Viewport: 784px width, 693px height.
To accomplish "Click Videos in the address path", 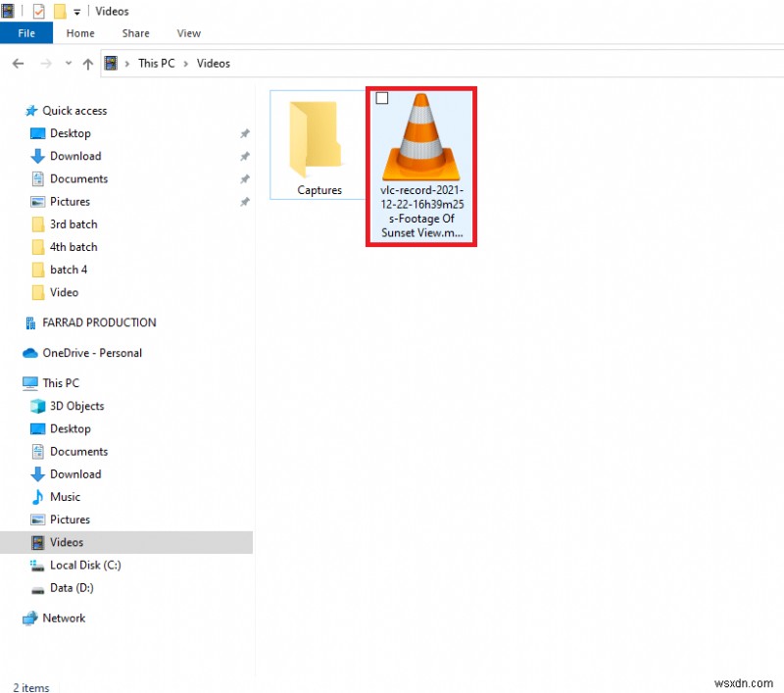I will (213, 63).
